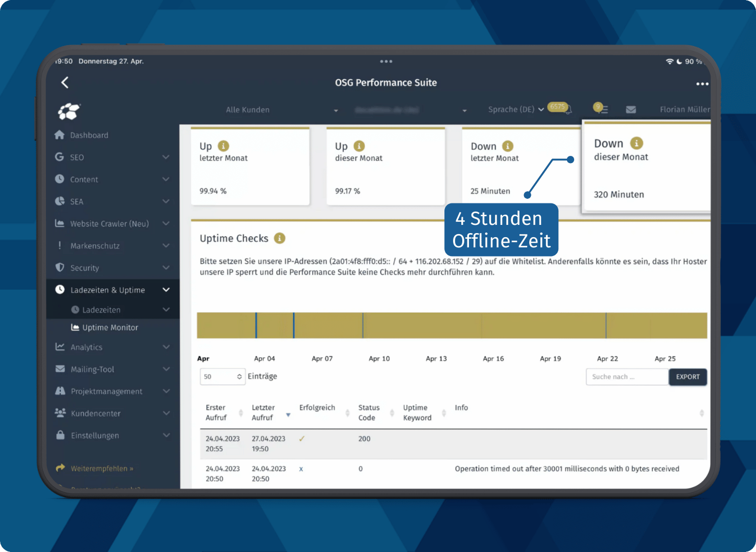
Task: Expand the Security section
Action: pos(166,267)
